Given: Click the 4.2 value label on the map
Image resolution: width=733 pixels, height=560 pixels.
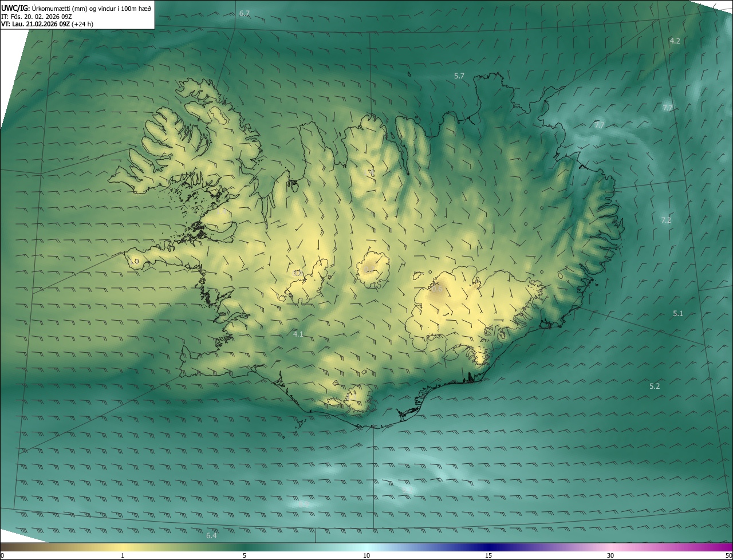Looking at the screenshot, I should (x=675, y=41).
